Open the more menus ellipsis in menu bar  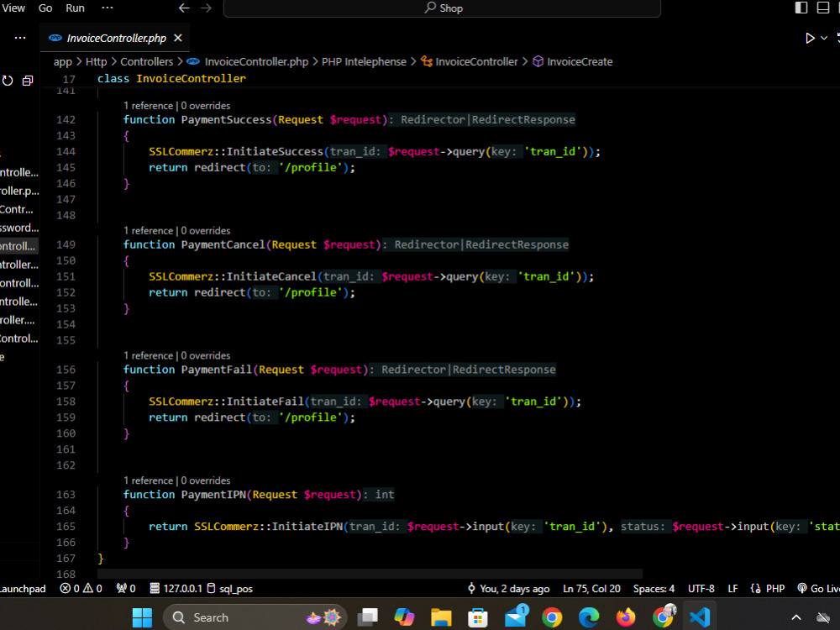(108, 8)
